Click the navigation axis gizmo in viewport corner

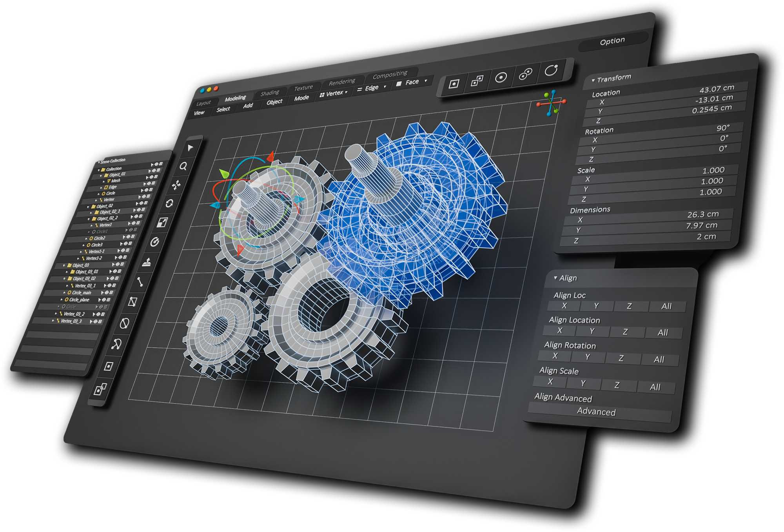[x=551, y=103]
